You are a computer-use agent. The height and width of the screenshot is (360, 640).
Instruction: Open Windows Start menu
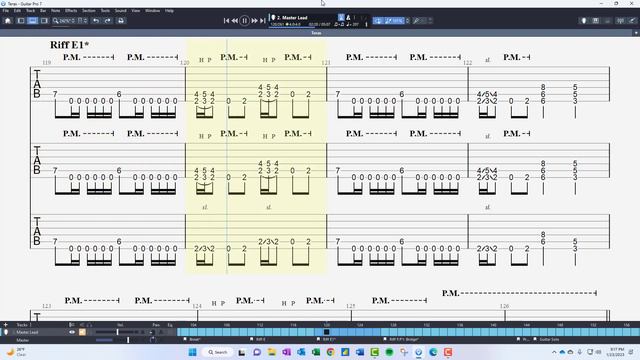coord(193,352)
